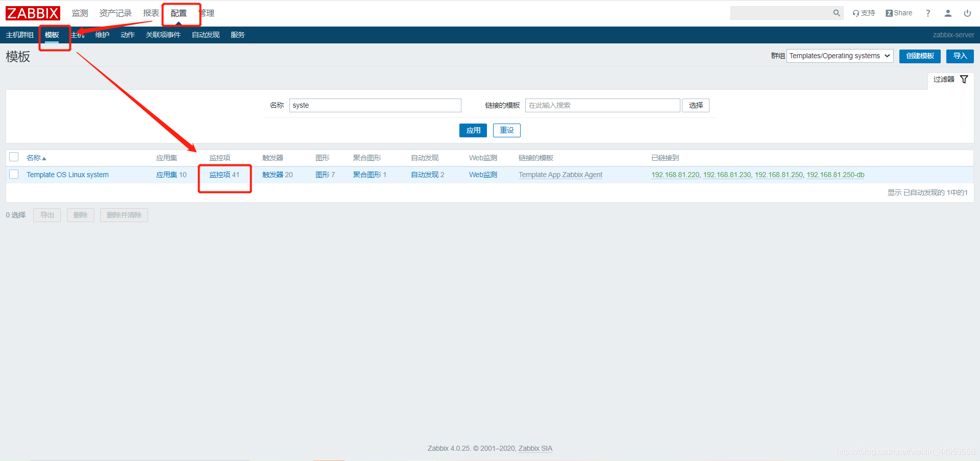Open the 群组 Templates/Operating systems dropdown

pos(840,56)
